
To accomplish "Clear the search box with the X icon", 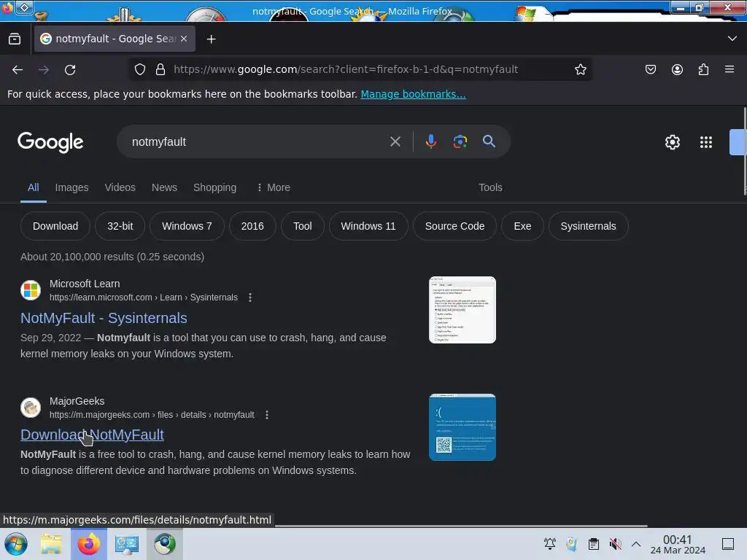I will [x=395, y=141].
